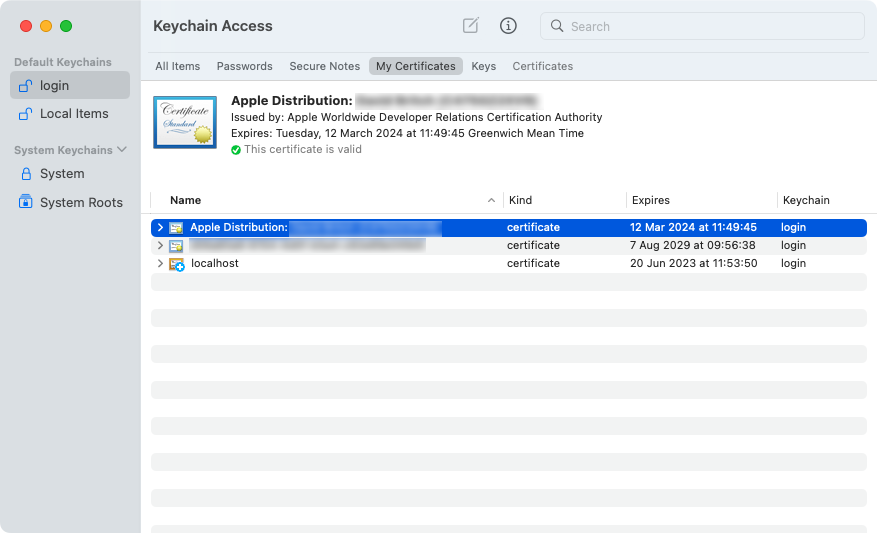The height and width of the screenshot is (533, 877).
Task: Click the expiry 20 Jun 2023 at 11:53:50
Action: (x=694, y=263)
